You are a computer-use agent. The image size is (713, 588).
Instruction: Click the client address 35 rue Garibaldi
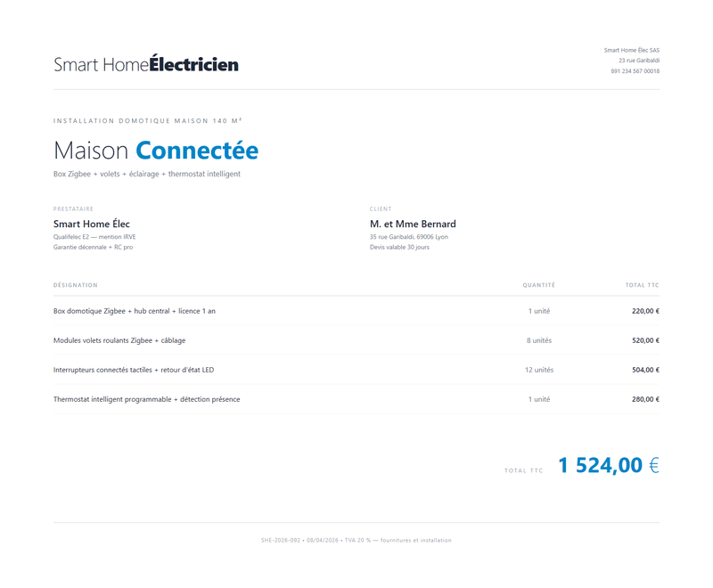tap(409, 237)
